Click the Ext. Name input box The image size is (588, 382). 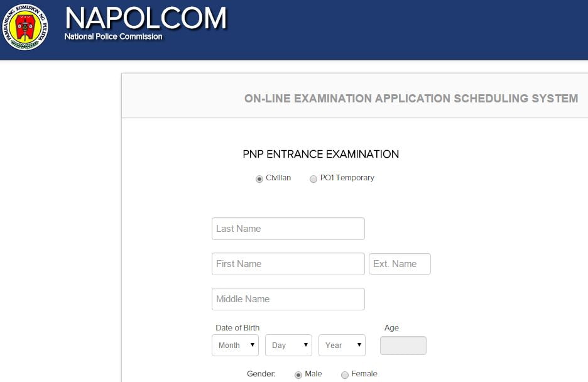point(400,263)
